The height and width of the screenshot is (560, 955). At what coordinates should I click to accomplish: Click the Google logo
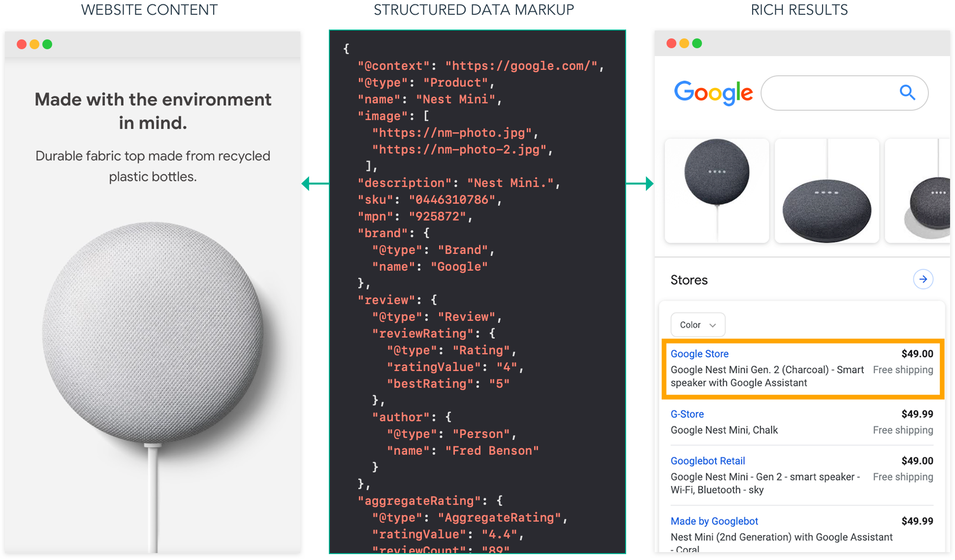point(713,93)
